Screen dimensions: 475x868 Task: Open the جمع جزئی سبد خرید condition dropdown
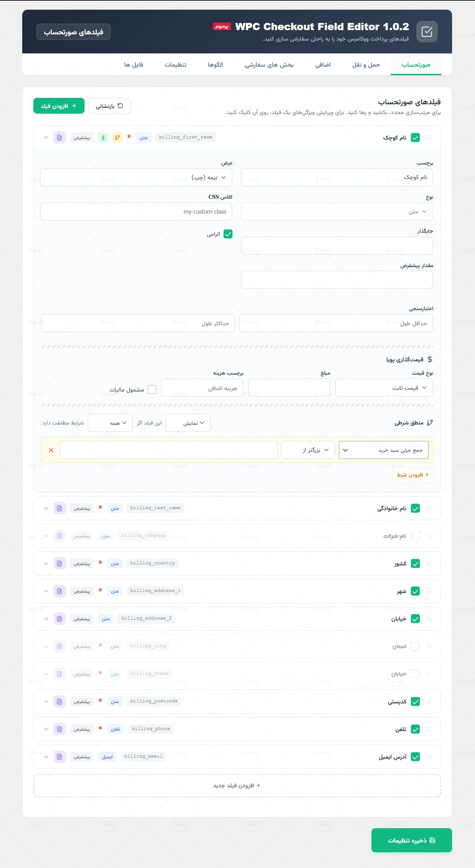point(384,450)
